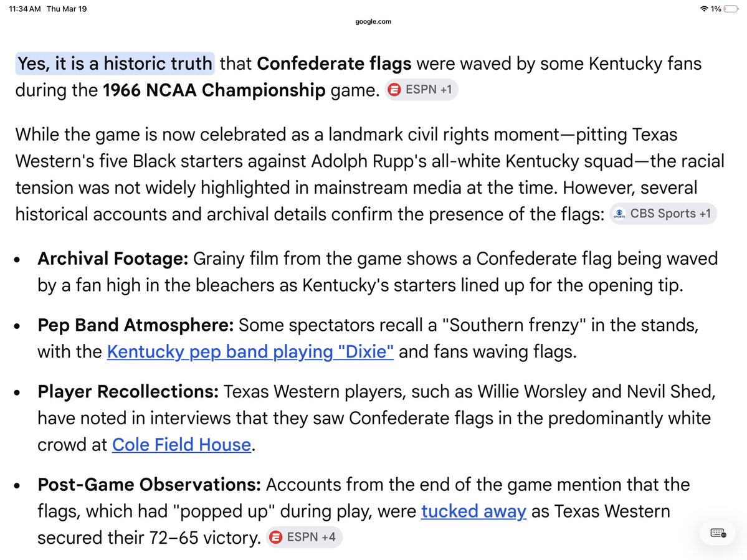Tap the battery icon in status bar
The image size is (747, 560).
point(731,9)
